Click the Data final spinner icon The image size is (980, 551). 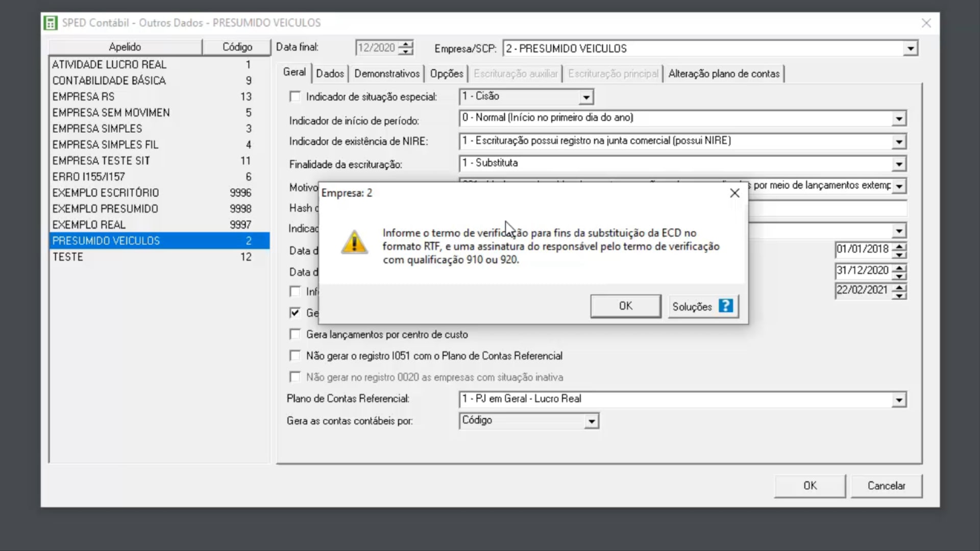click(406, 47)
